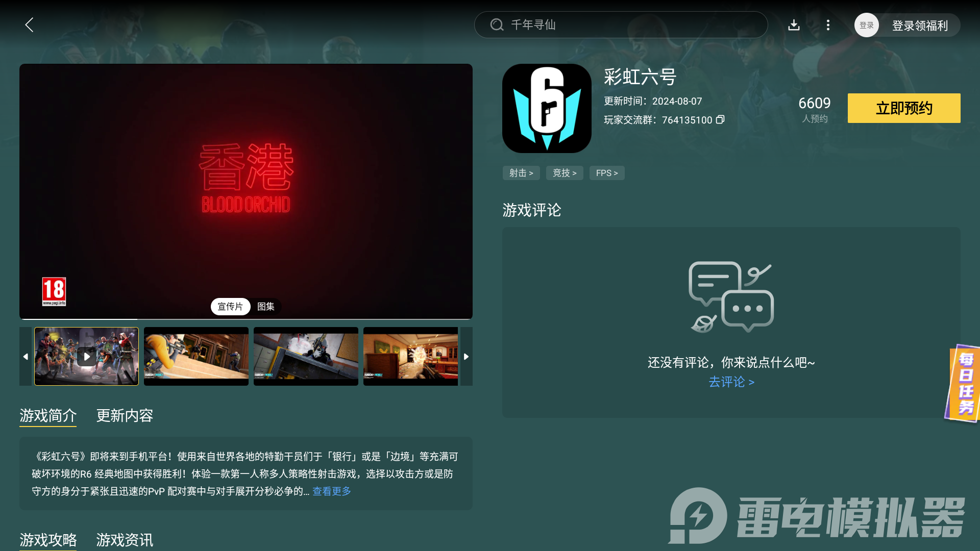Open the three-dot more options menu
This screenshot has width=980, height=551.
tap(828, 25)
